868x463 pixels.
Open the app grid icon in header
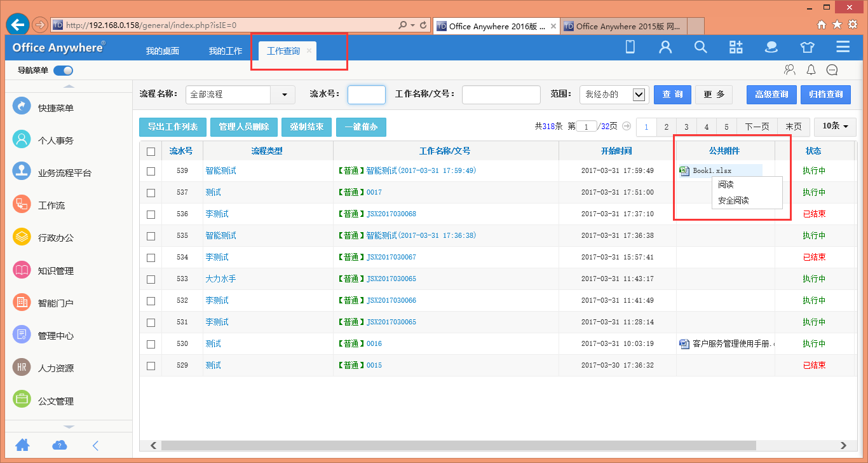[x=736, y=47]
